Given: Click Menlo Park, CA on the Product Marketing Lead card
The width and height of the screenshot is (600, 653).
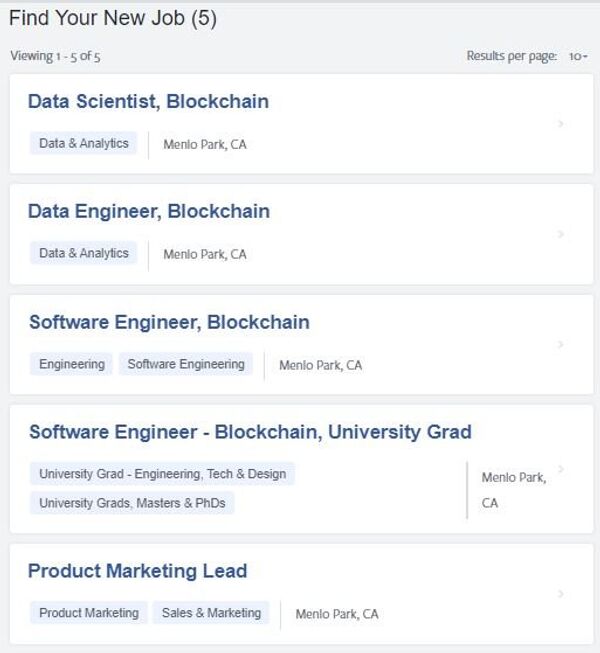Looking at the screenshot, I should click(x=337, y=614).
